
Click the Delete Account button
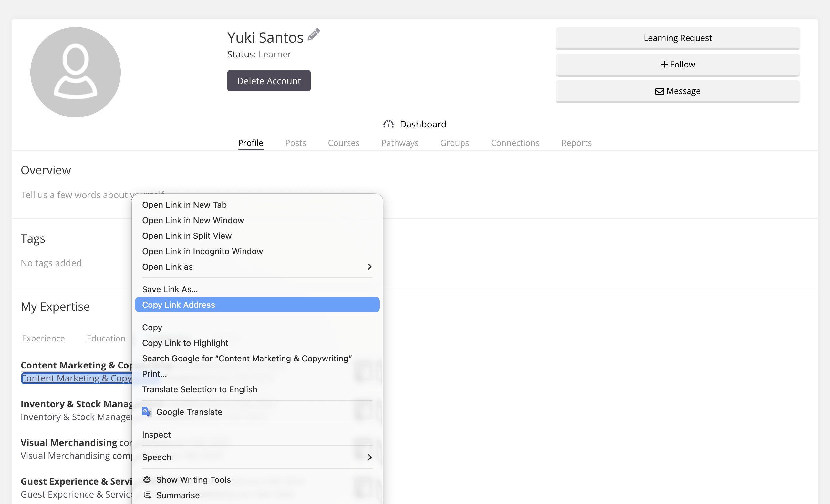pyautogui.click(x=269, y=81)
